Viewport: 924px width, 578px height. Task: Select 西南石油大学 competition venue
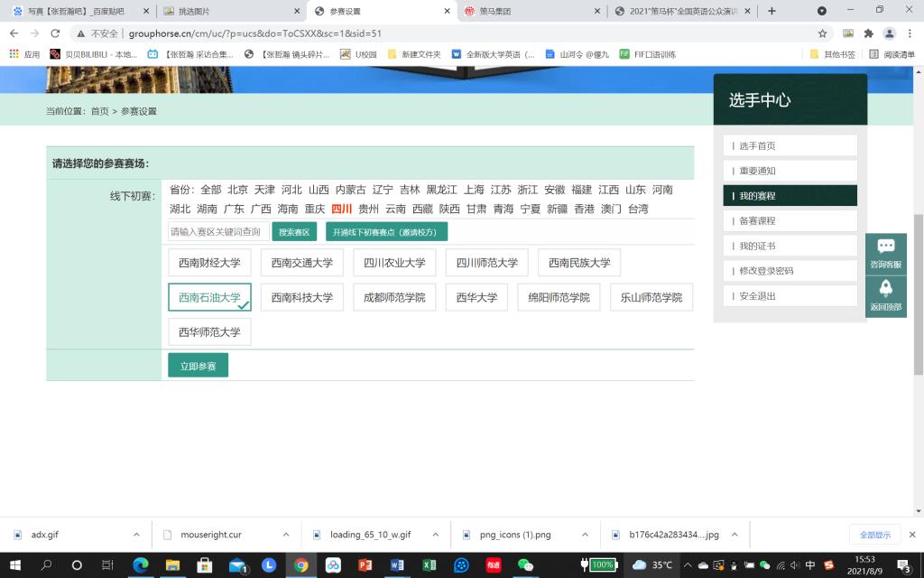tap(209, 297)
